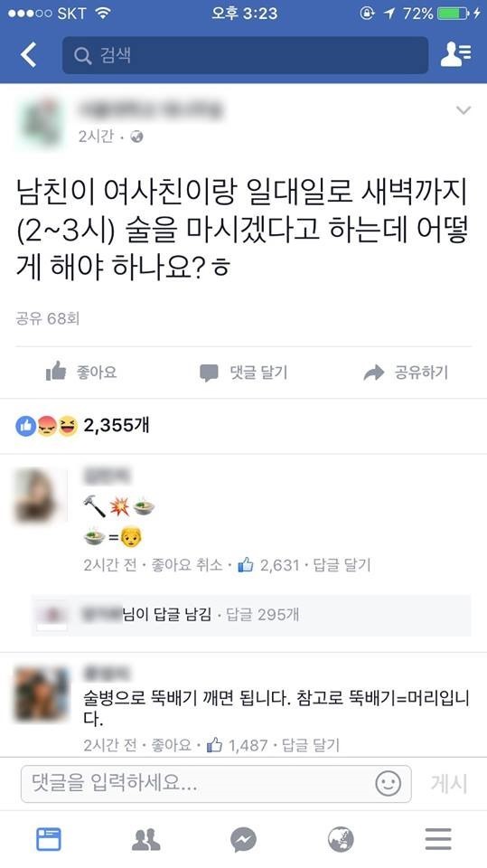Tap the search field labeled 검색
This screenshot has height=868, width=487.
245,55
